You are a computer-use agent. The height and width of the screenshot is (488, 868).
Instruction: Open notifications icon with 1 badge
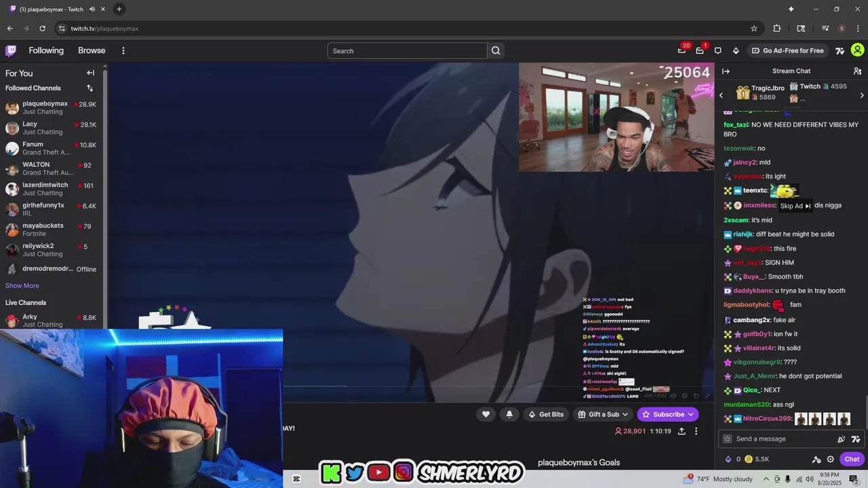700,50
